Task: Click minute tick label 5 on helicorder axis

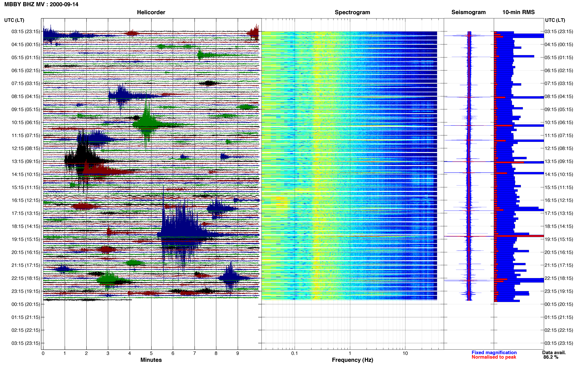Action: 151,353
